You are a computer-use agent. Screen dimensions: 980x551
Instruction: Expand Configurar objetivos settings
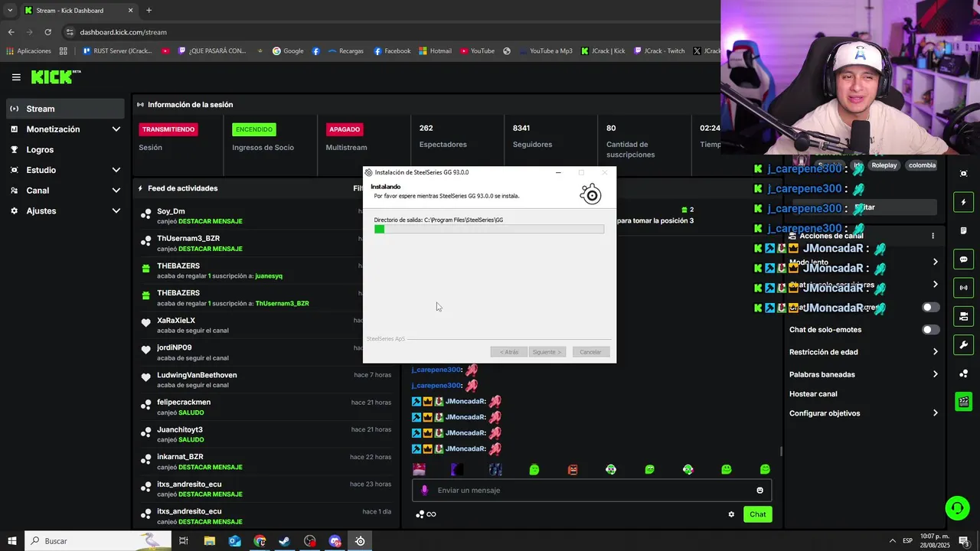click(x=863, y=413)
